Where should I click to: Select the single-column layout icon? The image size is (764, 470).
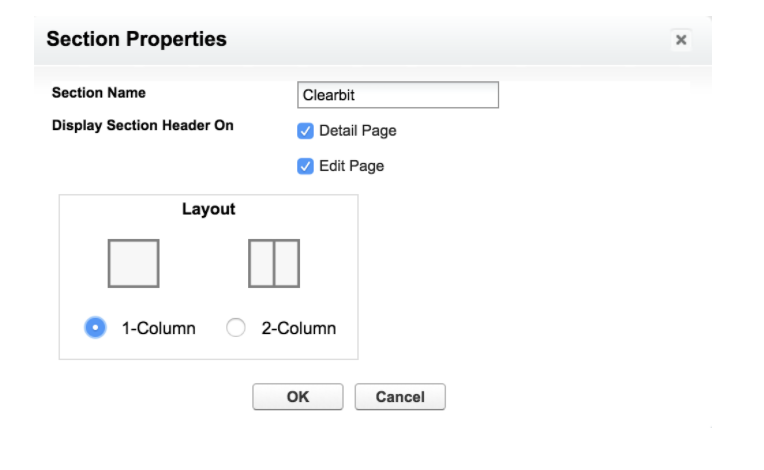(x=134, y=263)
